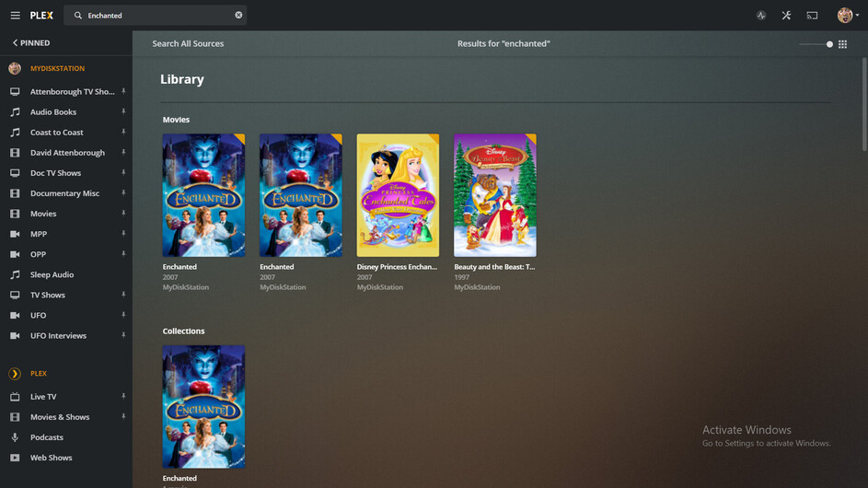Click Web Shows play icon
The image size is (868, 488).
click(x=15, y=458)
